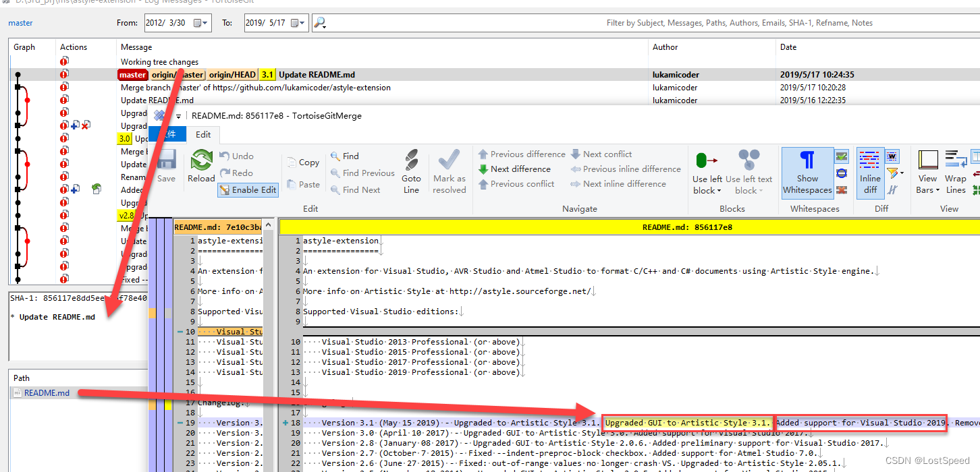Click Mark as resolved checkmark

(x=450, y=172)
